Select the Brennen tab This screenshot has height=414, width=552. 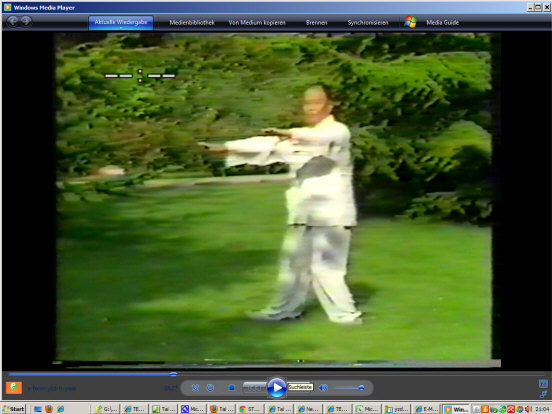316,23
